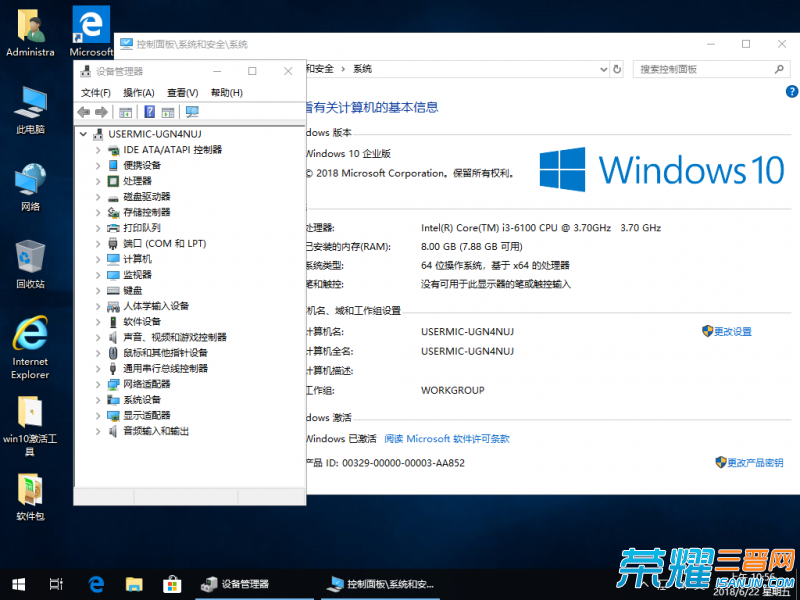This screenshot has height=600, width=800.
Task: Click the scan for hardware changes icon
Action: pyautogui.click(x=192, y=112)
